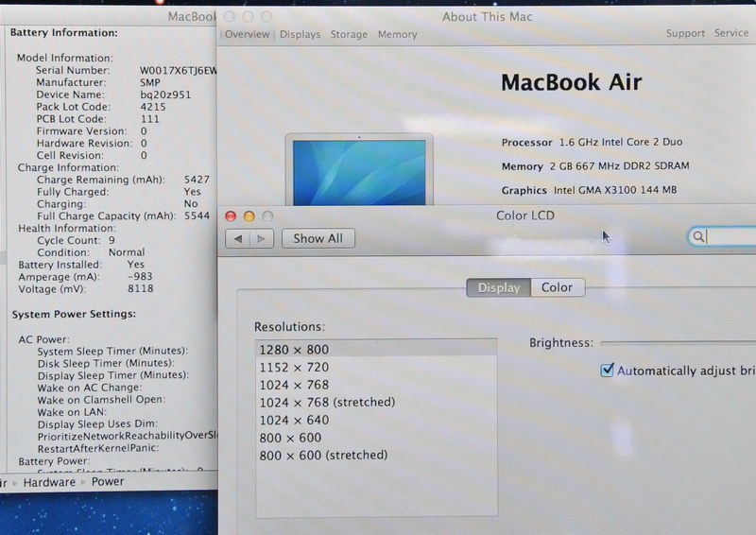
Task: Select 800 × 600 (stretched) resolution
Action: [x=376, y=455]
